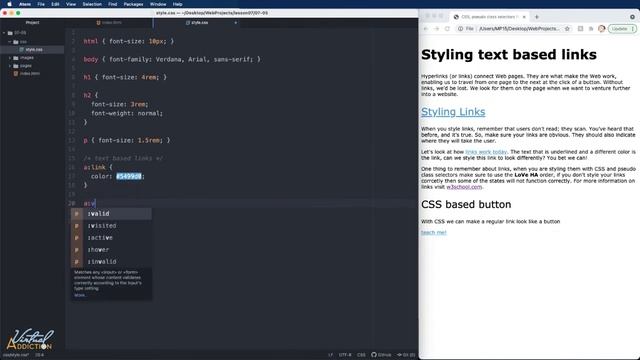Bookmark this page with star icon

pos(567,29)
